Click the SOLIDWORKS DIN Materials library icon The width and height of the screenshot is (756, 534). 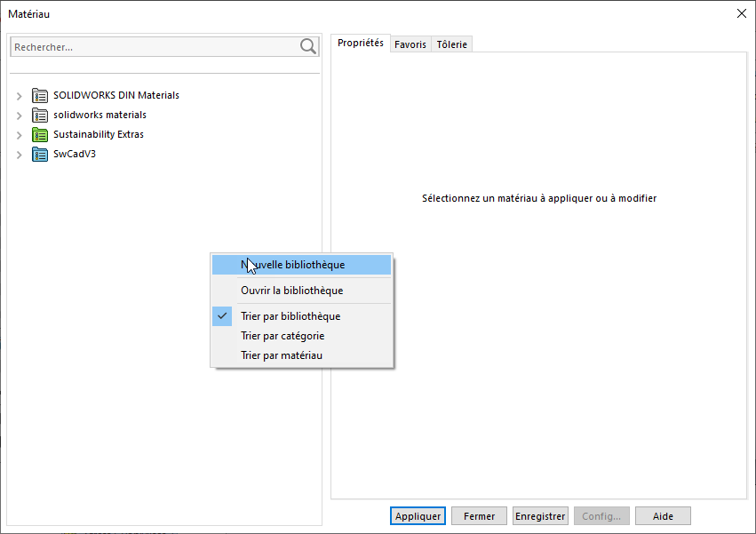(40, 95)
